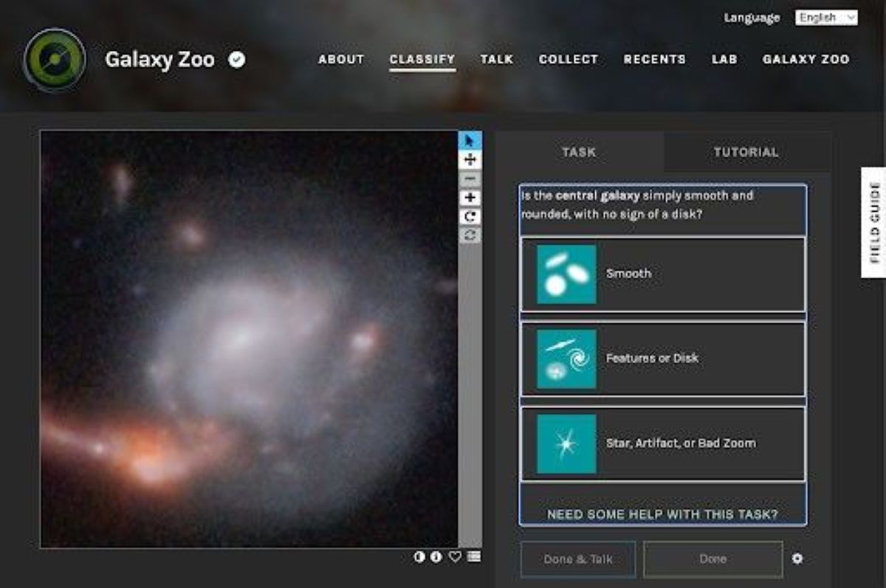Reset the galaxy image view
Viewport: 886px width, 588px height.
[x=470, y=235]
